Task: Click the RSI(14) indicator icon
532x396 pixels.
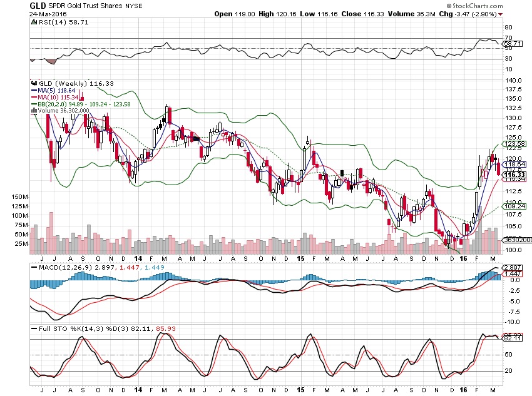Action: (x=33, y=21)
